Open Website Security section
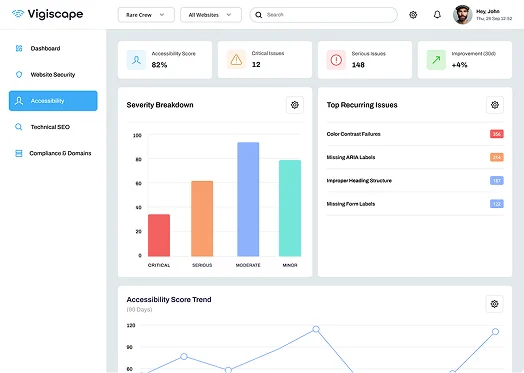Screen dimensions: 524x373 coord(53,75)
